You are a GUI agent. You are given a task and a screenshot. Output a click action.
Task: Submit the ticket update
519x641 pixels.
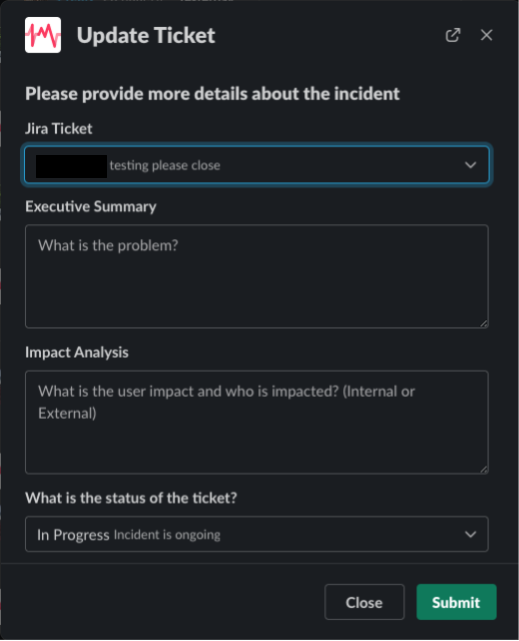[x=456, y=602]
